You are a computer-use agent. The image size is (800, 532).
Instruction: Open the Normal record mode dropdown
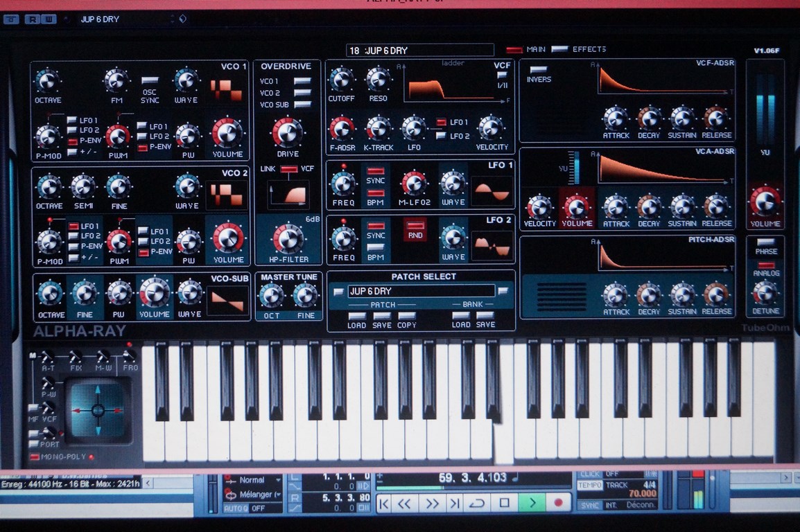point(253,480)
